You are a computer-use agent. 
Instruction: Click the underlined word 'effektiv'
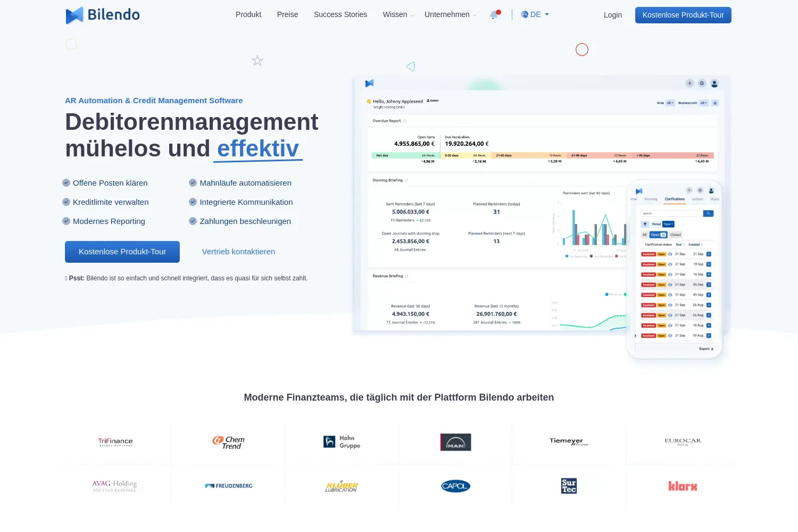(x=258, y=148)
